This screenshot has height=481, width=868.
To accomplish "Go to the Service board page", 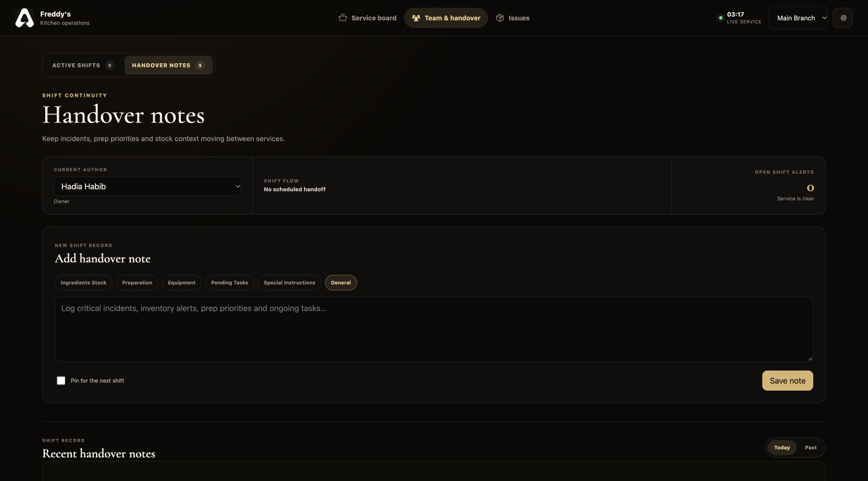I will [x=367, y=18].
